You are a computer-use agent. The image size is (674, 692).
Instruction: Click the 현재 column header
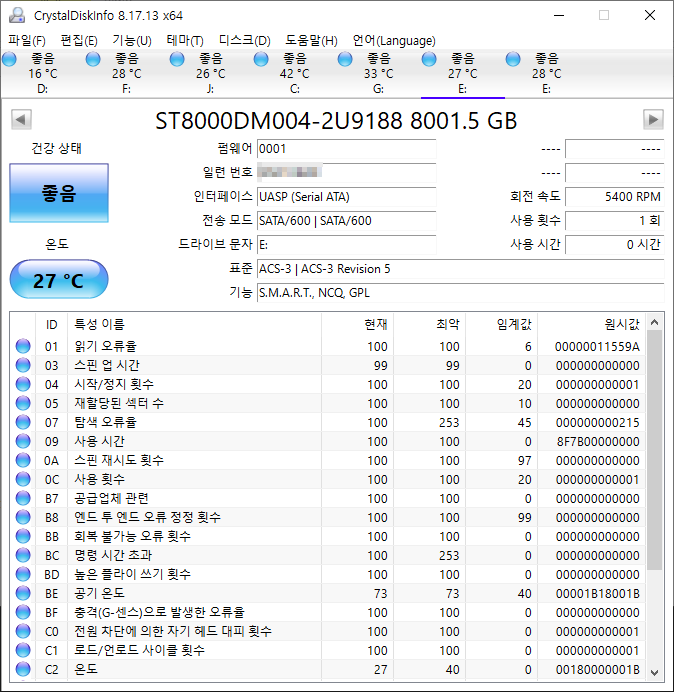coord(358,324)
